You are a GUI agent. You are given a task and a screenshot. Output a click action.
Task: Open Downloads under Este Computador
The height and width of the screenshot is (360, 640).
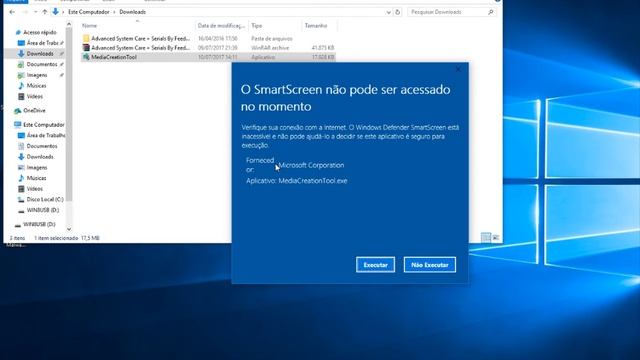click(40, 157)
